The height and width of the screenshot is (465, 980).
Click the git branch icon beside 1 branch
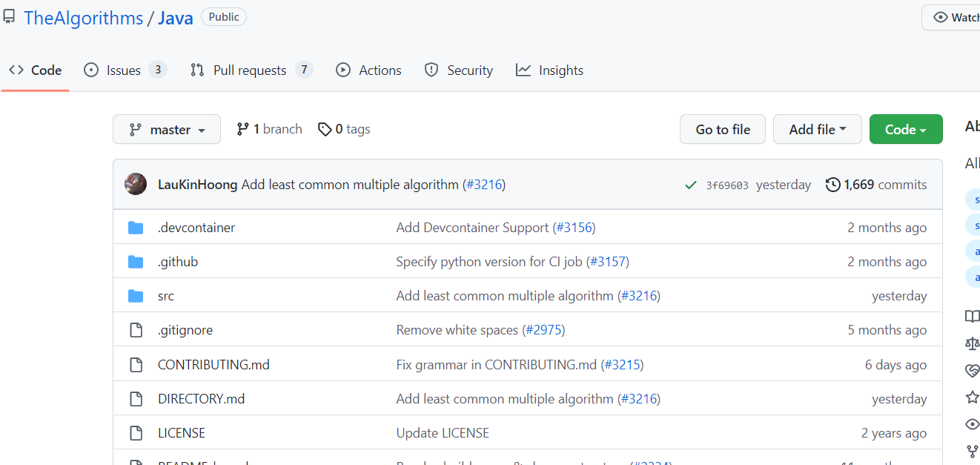(242, 129)
